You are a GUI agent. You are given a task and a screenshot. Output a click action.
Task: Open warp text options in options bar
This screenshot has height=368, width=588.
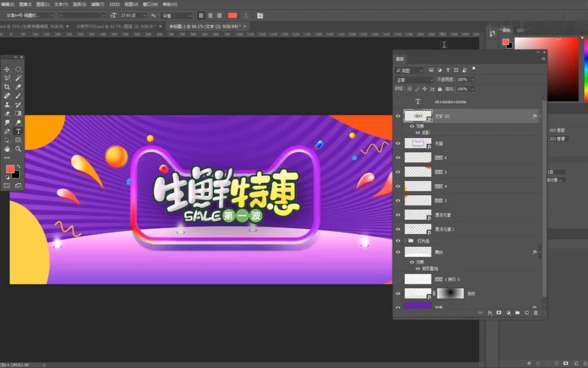point(246,16)
